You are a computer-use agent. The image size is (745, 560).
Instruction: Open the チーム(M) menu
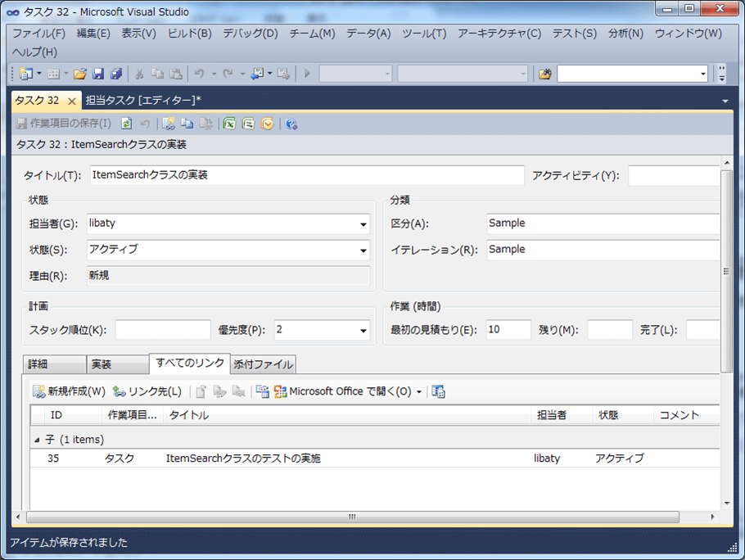coord(312,34)
